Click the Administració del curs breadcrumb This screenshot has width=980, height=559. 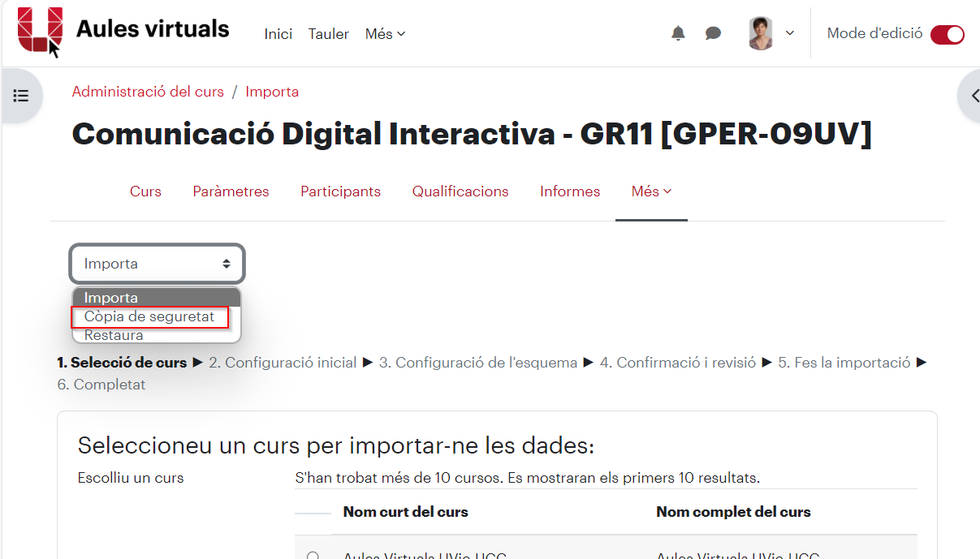tap(148, 92)
